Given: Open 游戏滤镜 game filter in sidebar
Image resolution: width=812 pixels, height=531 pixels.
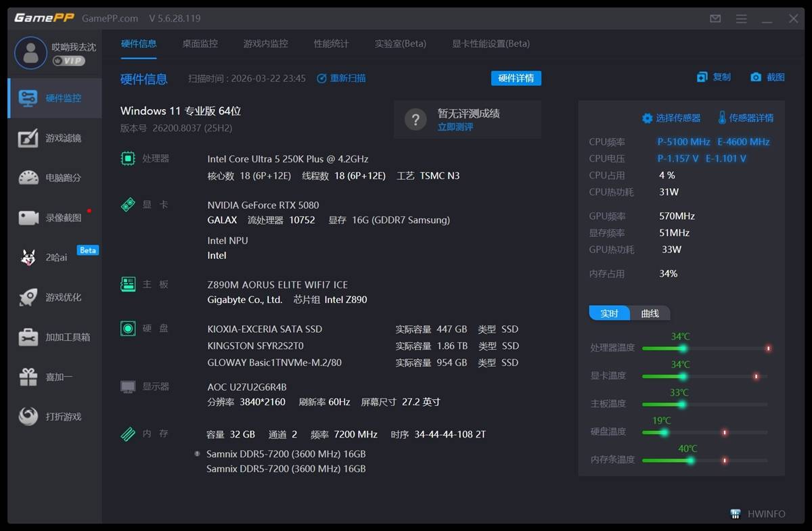Looking at the screenshot, I should click(x=54, y=138).
